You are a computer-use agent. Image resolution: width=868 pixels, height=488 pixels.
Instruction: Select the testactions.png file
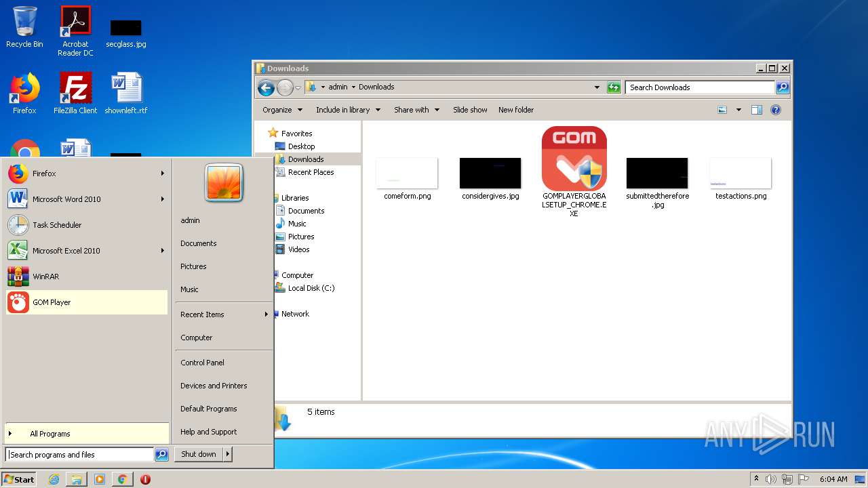(741, 178)
